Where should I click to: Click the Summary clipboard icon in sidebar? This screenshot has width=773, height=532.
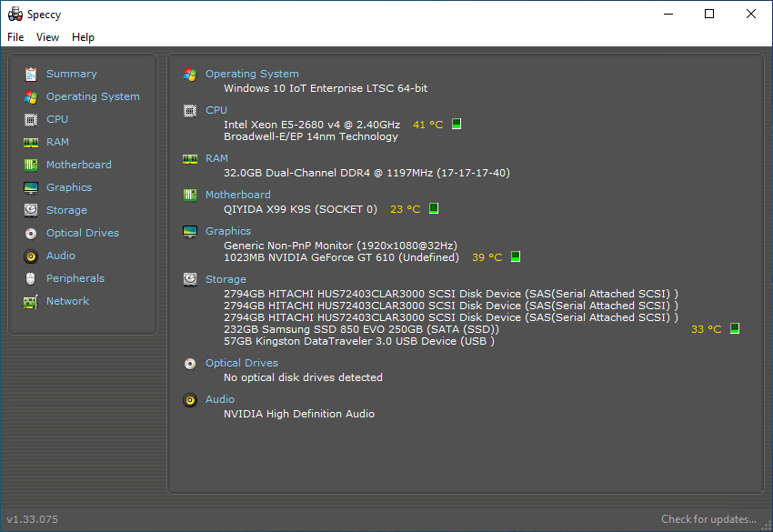coord(31,74)
